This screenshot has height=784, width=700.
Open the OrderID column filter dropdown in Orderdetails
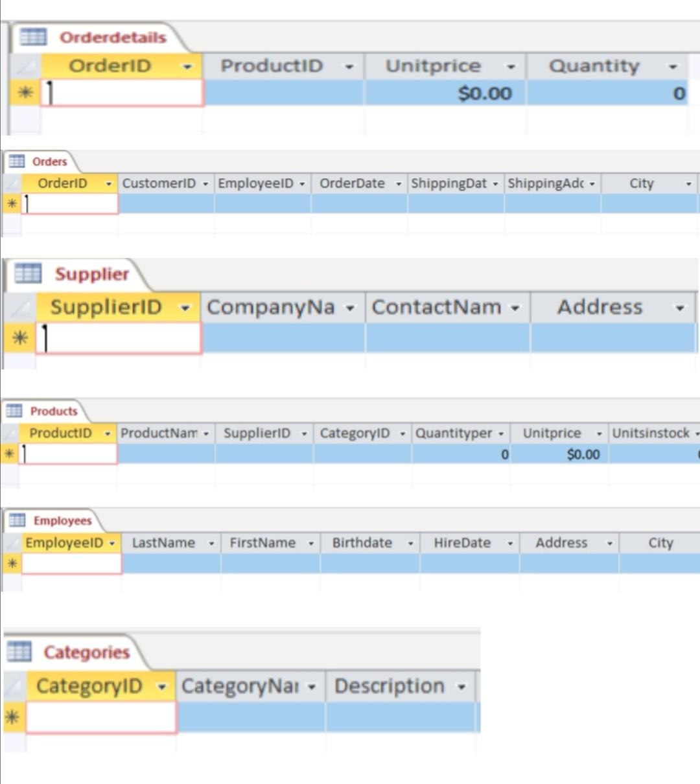[x=187, y=65]
